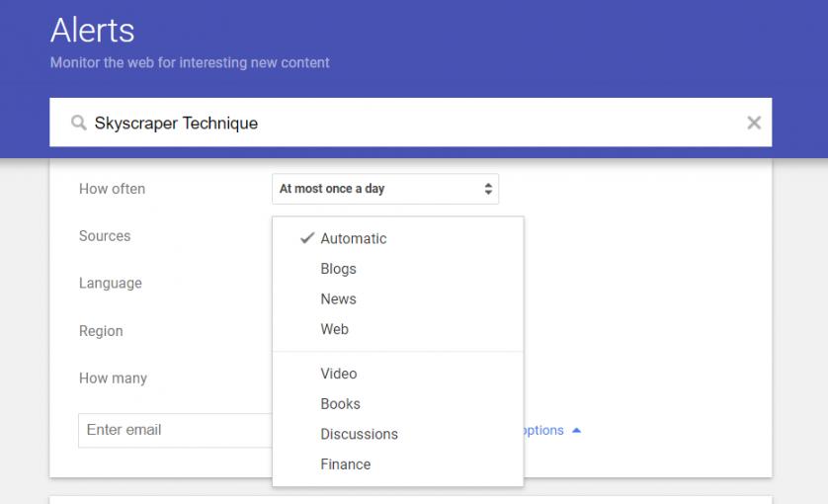Open the 'At most once a day' dropdown
This screenshot has width=828, height=504.
(x=384, y=189)
